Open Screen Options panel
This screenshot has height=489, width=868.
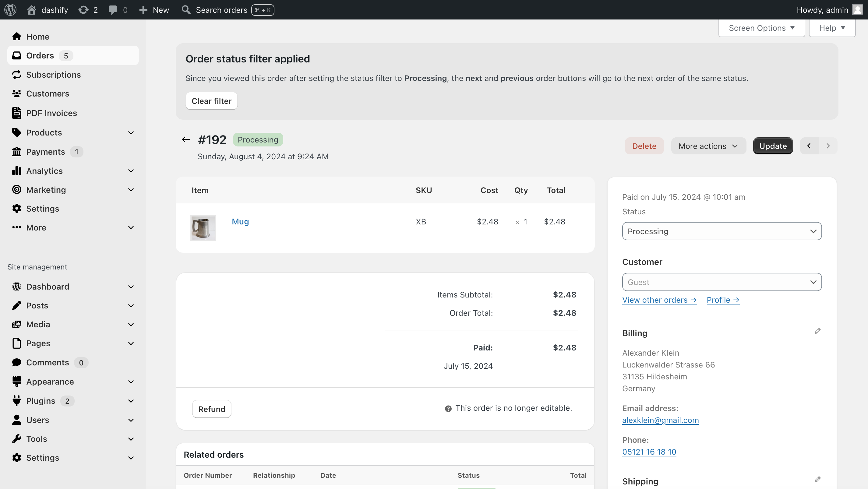coord(761,28)
